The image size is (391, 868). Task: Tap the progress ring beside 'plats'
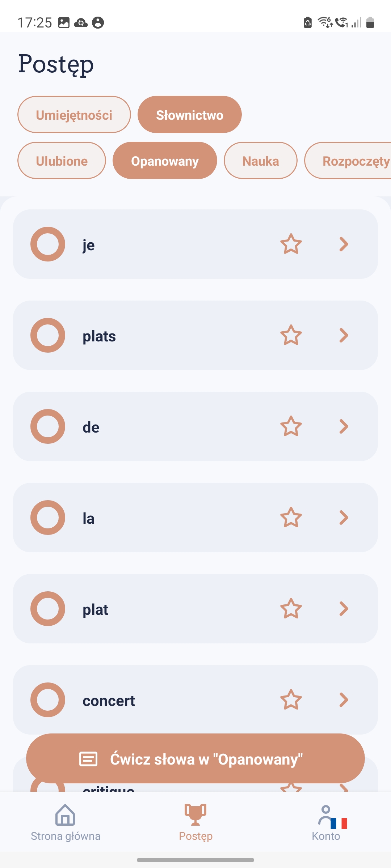[x=48, y=335]
